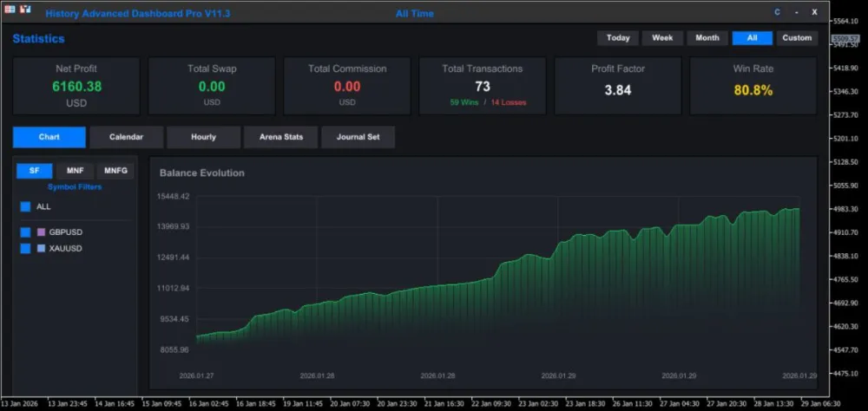Click the Statistics heading
This screenshot has height=411, width=868.
[39, 39]
